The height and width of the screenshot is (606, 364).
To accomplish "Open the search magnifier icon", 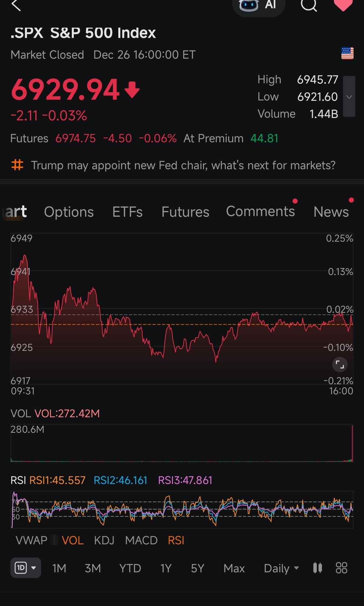I will pos(309,5).
